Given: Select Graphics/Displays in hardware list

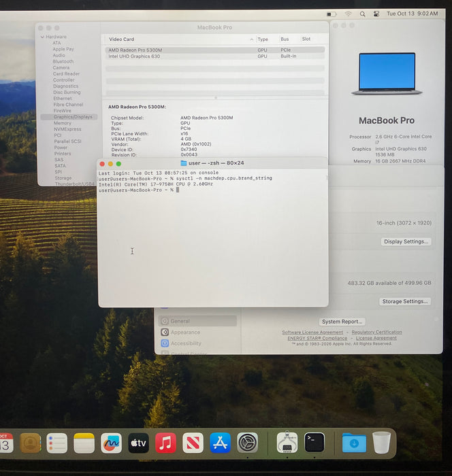Looking at the screenshot, I should pyautogui.click(x=69, y=117).
